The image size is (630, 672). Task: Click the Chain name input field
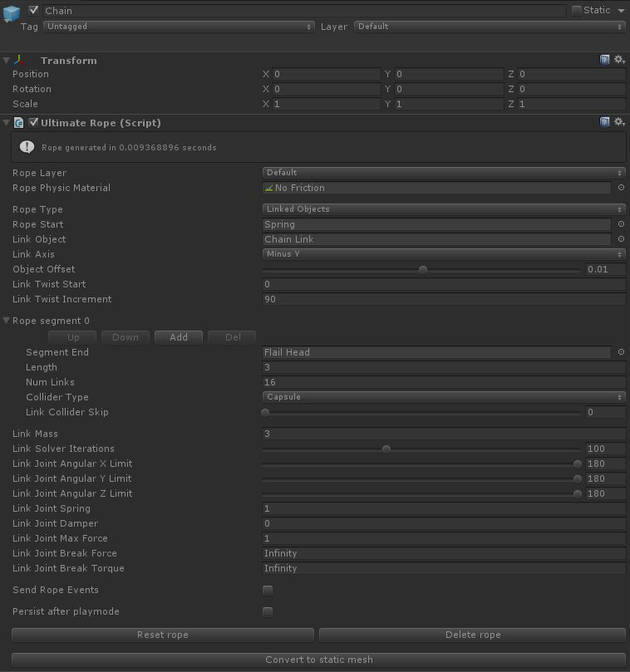pos(304,11)
